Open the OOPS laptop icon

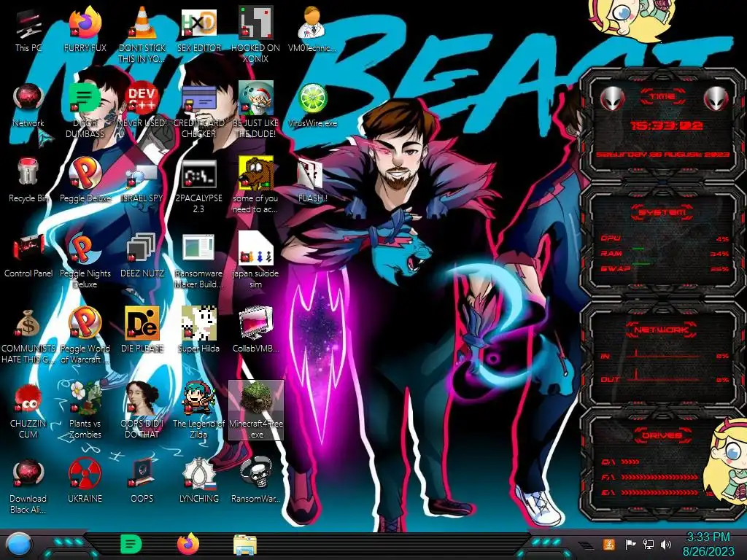(142, 481)
